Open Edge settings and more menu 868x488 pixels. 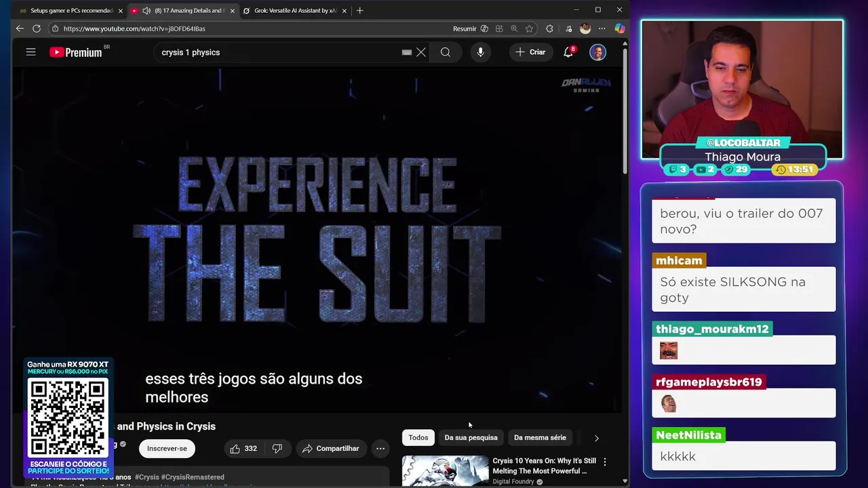(x=601, y=28)
